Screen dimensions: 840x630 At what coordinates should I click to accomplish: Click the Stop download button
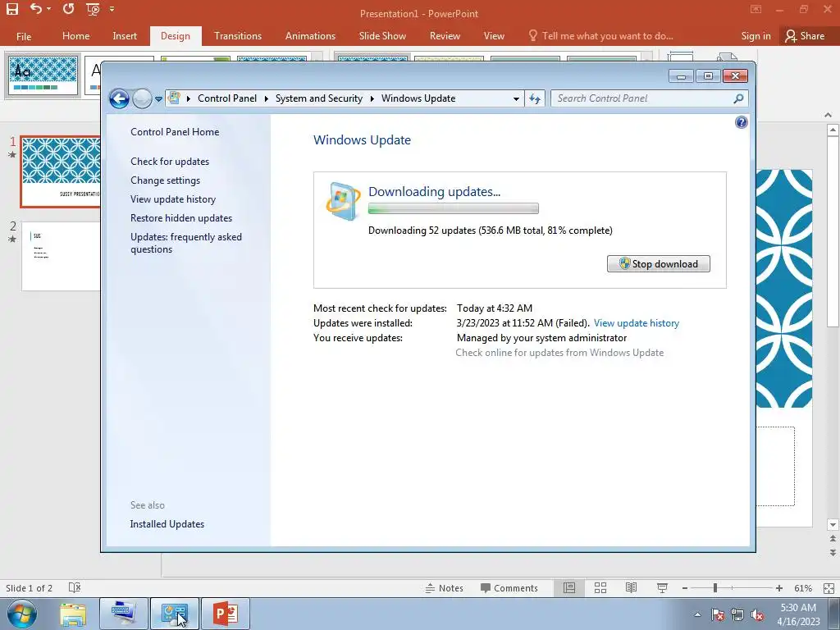(x=659, y=263)
